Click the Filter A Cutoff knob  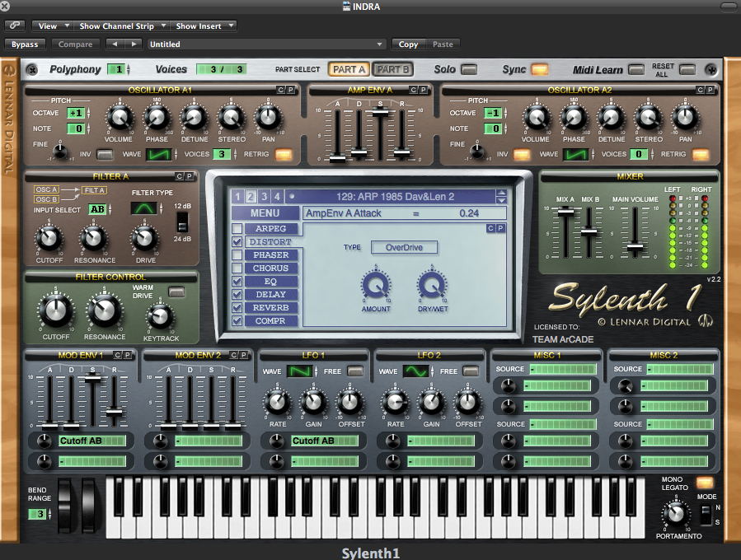click(49, 238)
